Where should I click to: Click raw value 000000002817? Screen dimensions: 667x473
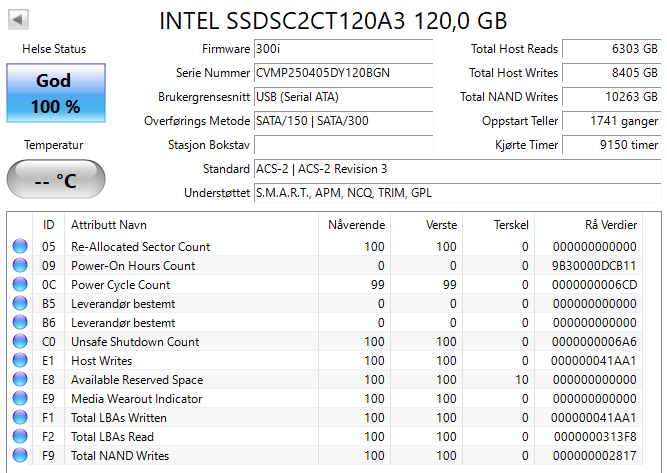coord(594,456)
